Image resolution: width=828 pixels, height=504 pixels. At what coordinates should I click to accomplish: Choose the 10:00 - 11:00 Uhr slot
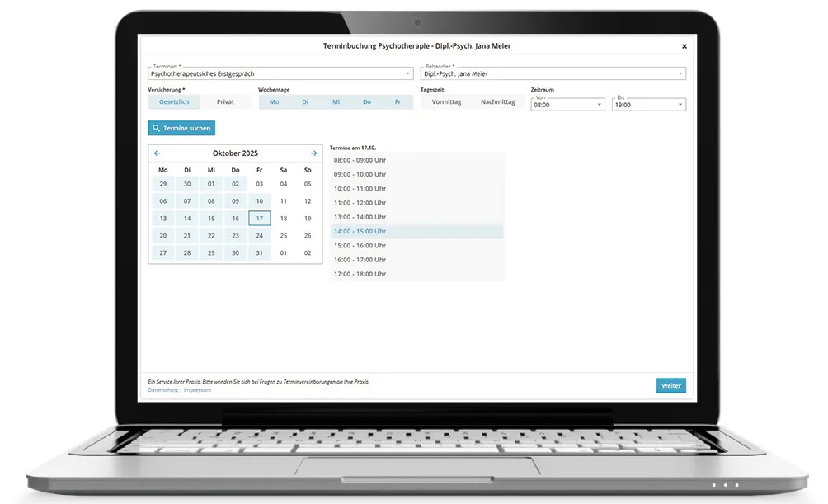[x=360, y=189]
